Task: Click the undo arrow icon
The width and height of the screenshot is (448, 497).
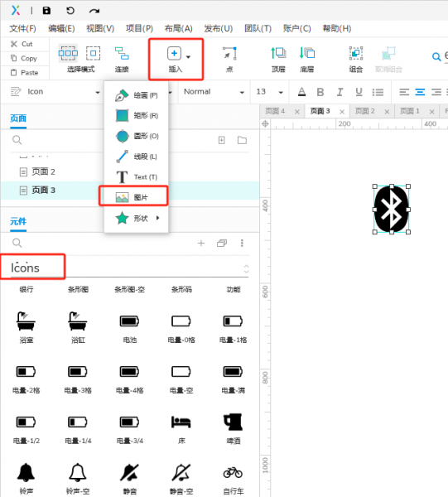Action: click(70, 11)
